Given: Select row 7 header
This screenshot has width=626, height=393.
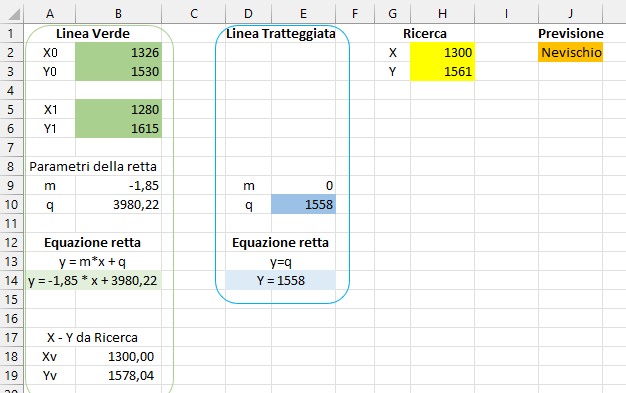Looking at the screenshot, I should [11, 147].
